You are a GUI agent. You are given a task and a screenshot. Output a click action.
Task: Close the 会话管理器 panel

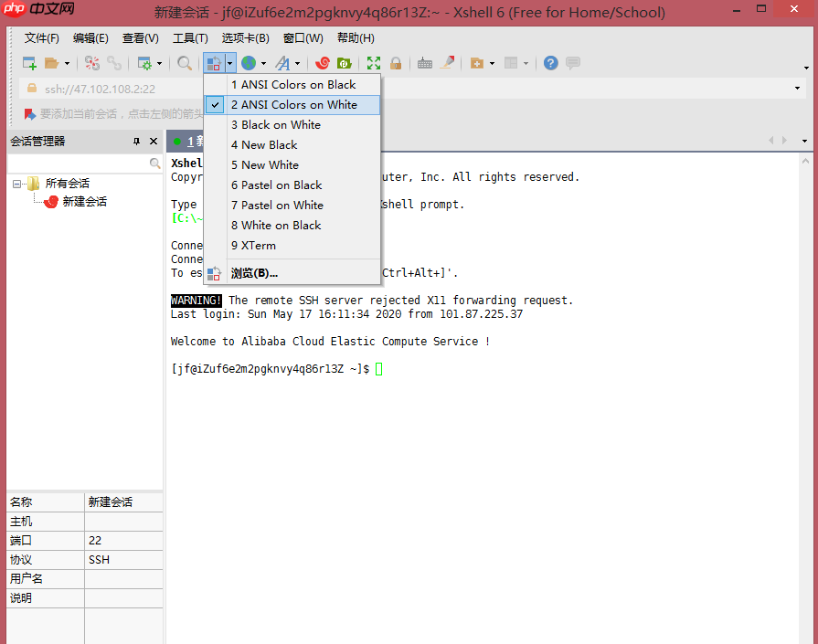[154, 142]
